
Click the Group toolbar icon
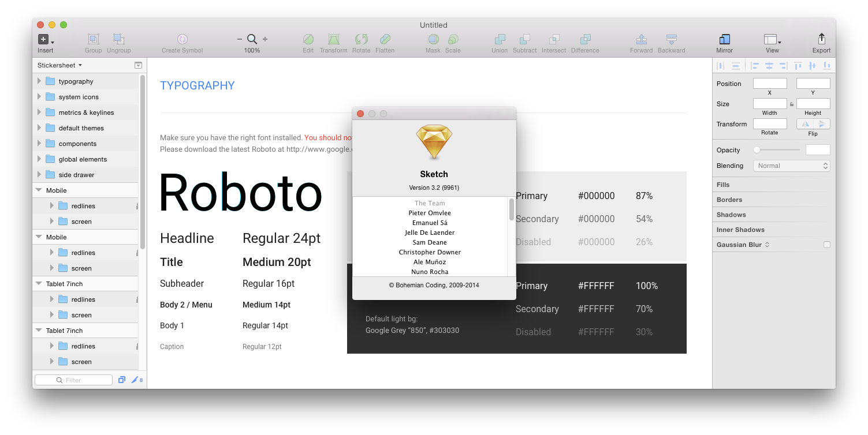pos(93,39)
